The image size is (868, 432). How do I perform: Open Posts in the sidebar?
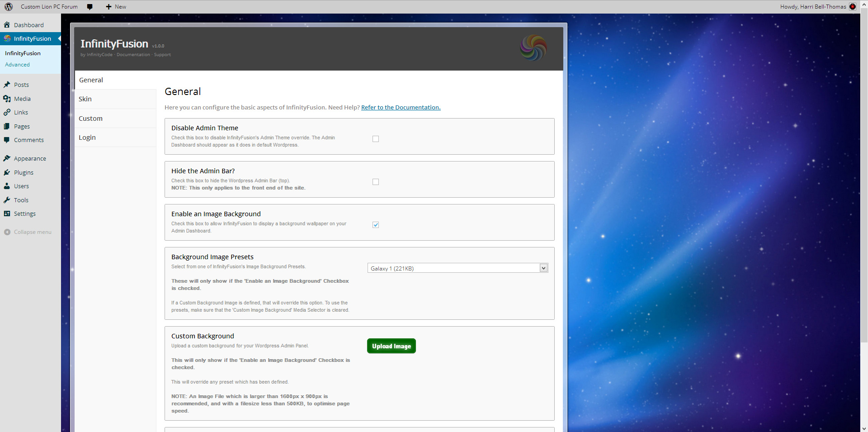(21, 85)
